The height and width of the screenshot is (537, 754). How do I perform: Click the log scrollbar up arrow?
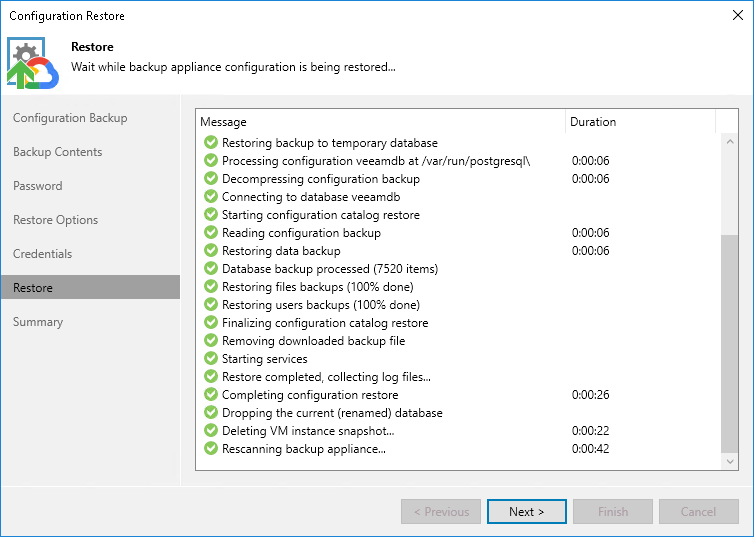coord(730,142)
